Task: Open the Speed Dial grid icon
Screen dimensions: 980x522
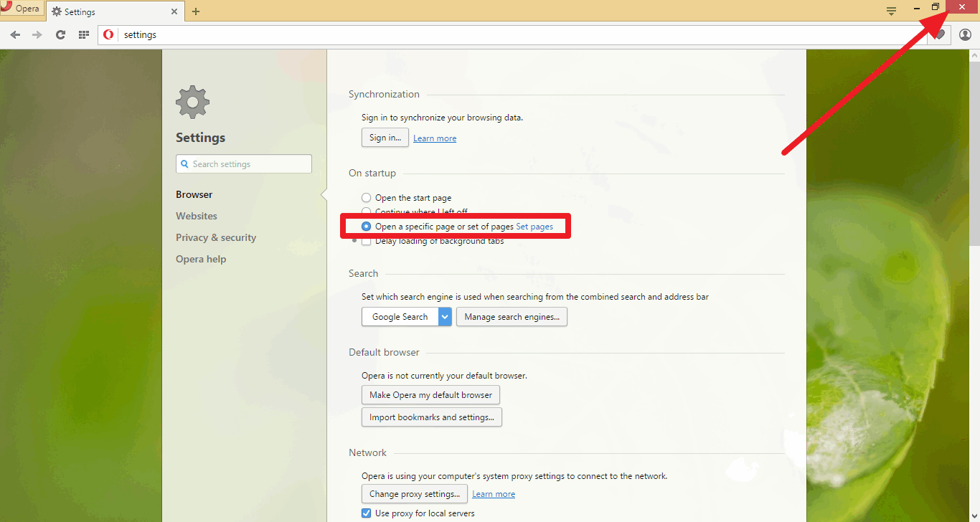Action: pyautogui.click(x=83, y=34)
